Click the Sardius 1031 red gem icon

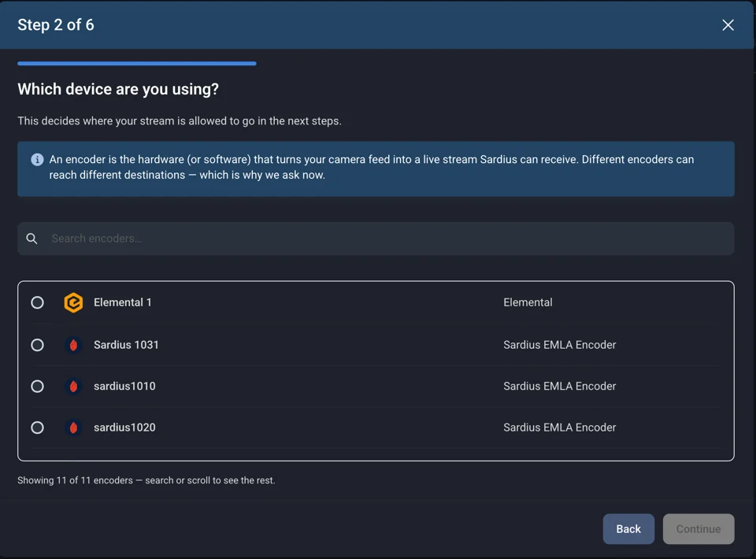(73, 345)
